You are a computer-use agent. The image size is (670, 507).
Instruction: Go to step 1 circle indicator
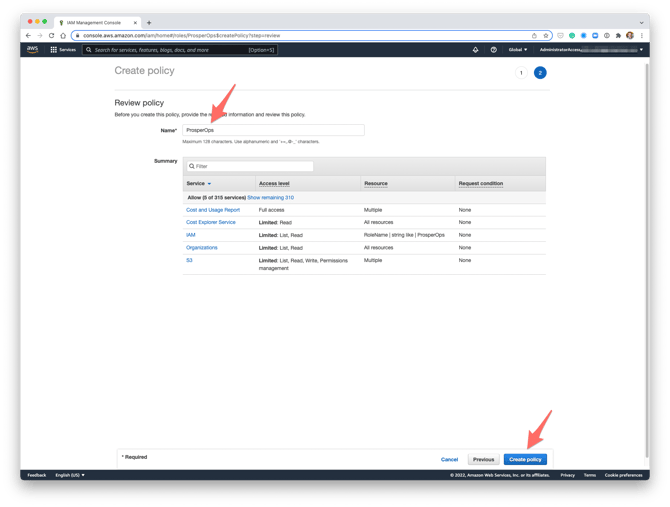[521, 73]
